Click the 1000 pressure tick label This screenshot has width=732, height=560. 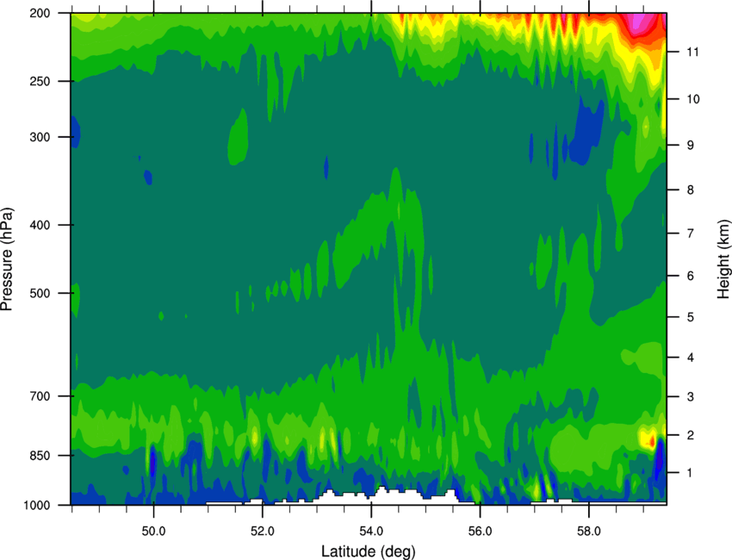36,506
